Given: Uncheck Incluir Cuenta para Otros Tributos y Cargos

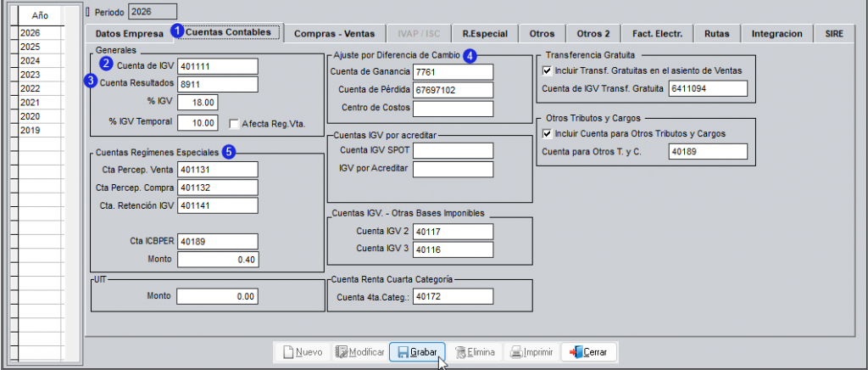Looking at the screenshot, I should pos(548,133).
